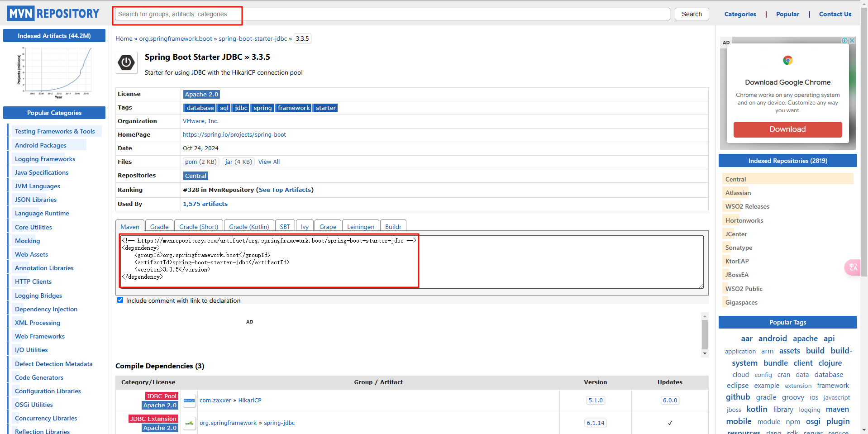Switch to the Gradle (Kotlin) tab
This screenshot has width=868, height=434.
coord(249,227)
